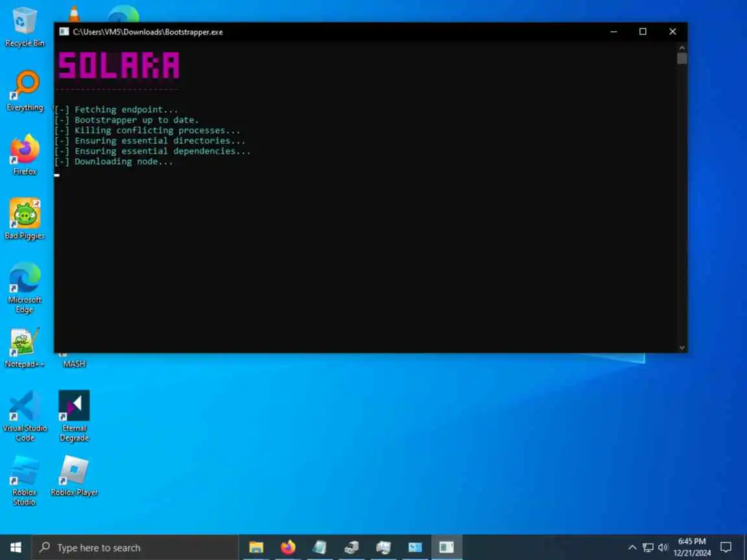The width and height of the screenshot is (747, 560).
Task: Click the 'Ensuring essential dependencies...' line
Action: (152, 151)
